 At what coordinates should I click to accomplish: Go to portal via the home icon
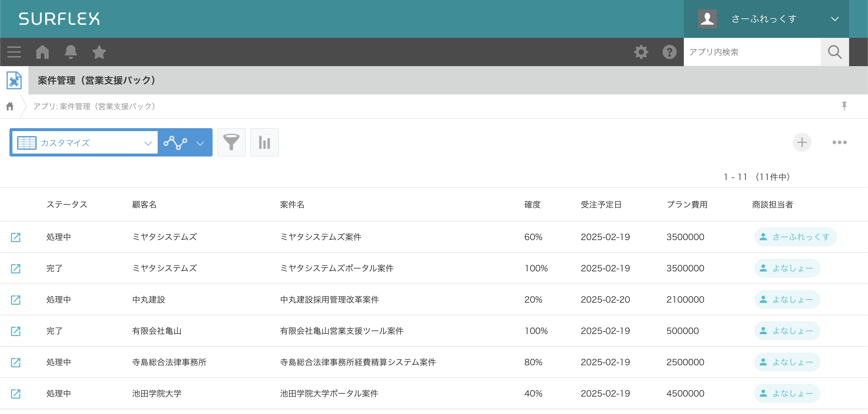[x=43, y=52]
